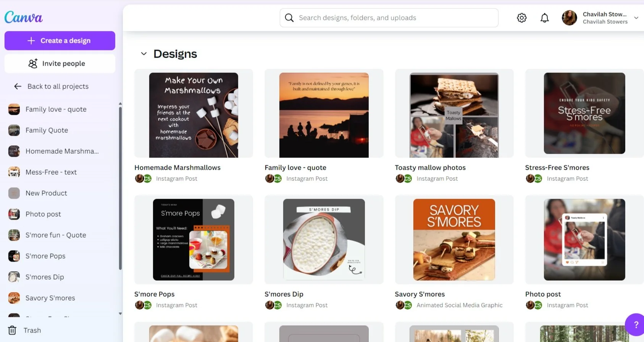The image size is (644, 342).
Task: Click Create a design button
Action: point(60,40)
